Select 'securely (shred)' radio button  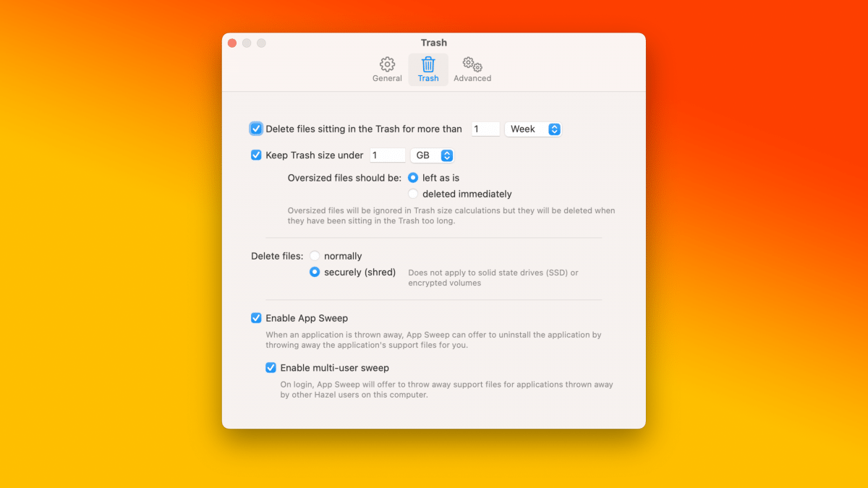coord(315,273)
